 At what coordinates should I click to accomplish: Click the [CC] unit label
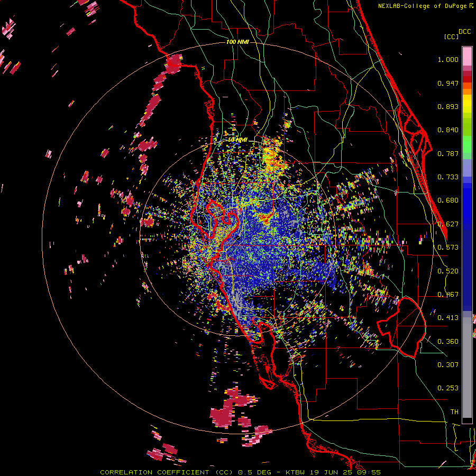452,36
